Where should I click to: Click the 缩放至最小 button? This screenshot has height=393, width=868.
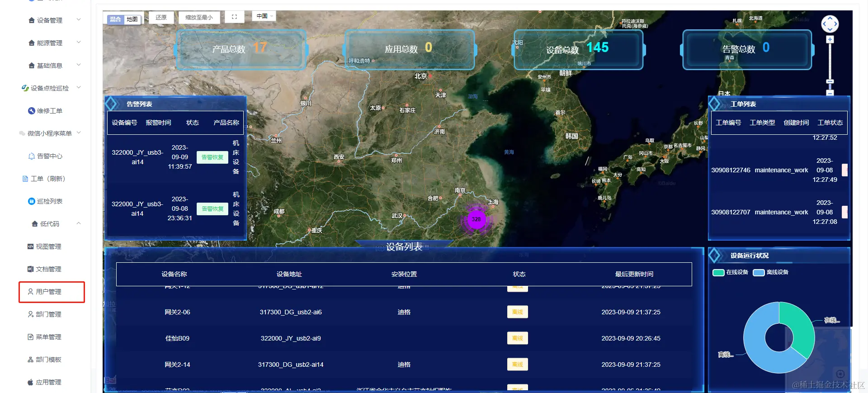(x=199, y=17)
